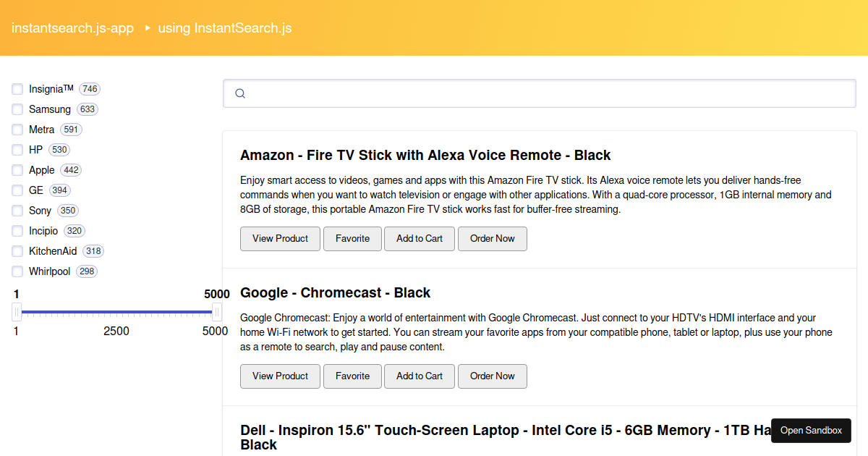
Task: Enable the Insignia brand filter checkbox
Action: tap(17, 88)
